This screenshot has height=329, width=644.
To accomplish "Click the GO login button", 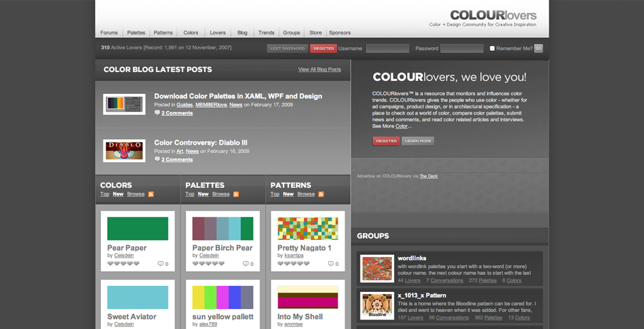I will pyautogui.click(x=538, y=49).
